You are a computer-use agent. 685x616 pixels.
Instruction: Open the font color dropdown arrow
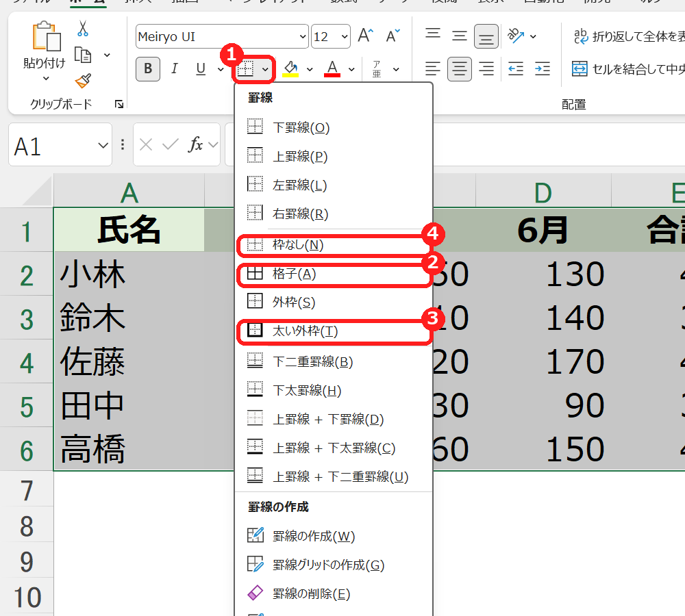pos(351,69)
